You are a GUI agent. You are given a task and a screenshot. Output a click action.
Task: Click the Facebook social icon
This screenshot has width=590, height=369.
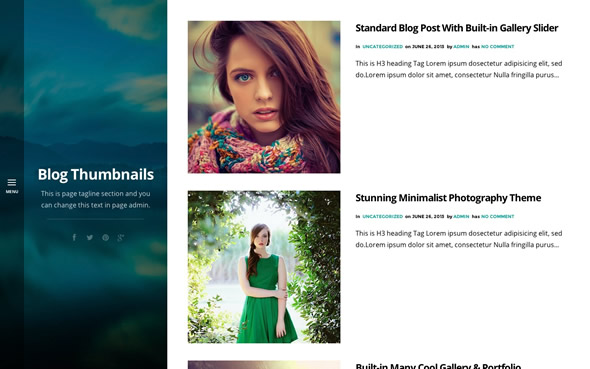tap(74, 237)
